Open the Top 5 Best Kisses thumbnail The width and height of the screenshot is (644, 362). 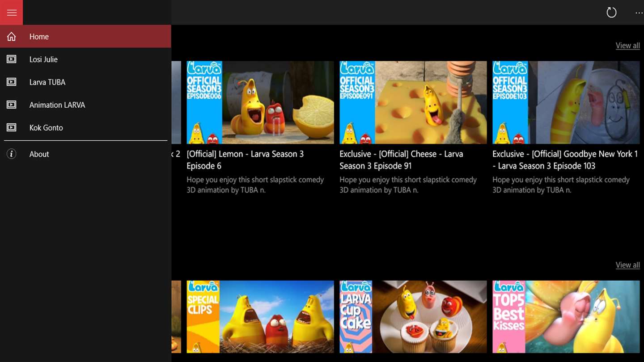coord(566,317)
